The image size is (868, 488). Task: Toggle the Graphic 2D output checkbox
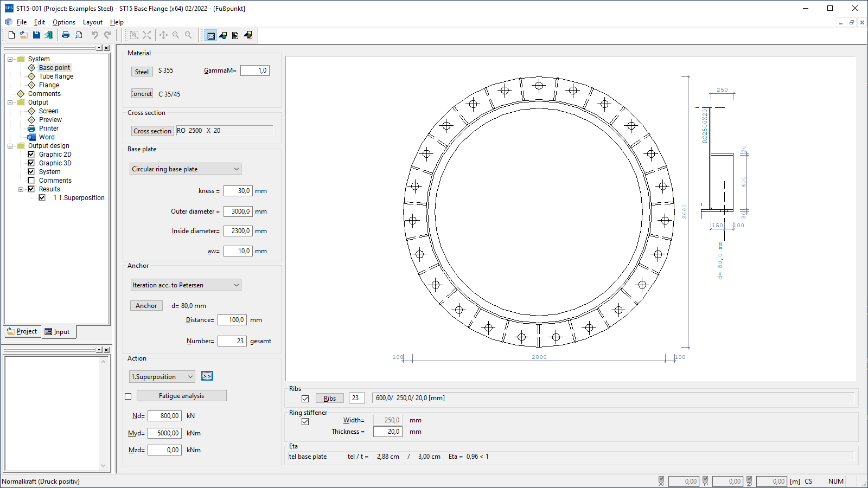(x=31, y=155)
